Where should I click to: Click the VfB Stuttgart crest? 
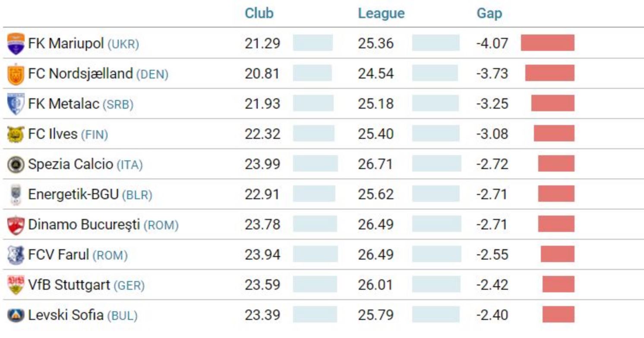tap(16, 285)
